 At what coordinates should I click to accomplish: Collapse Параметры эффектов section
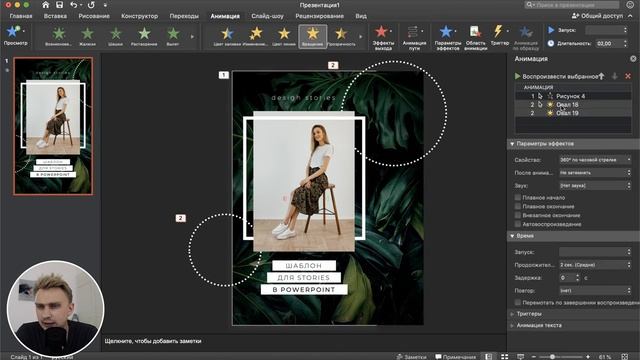point(512,144)
